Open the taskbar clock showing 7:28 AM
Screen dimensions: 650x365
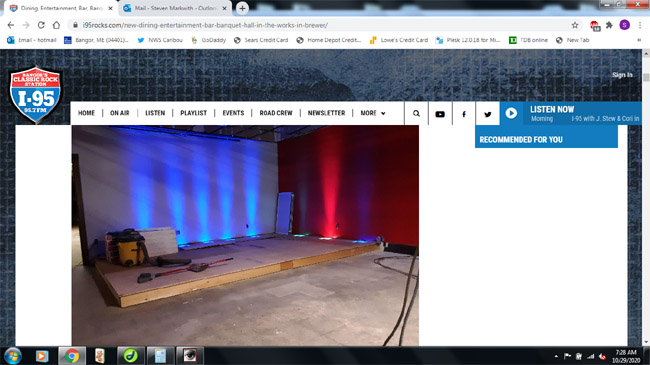coord(626,356)
